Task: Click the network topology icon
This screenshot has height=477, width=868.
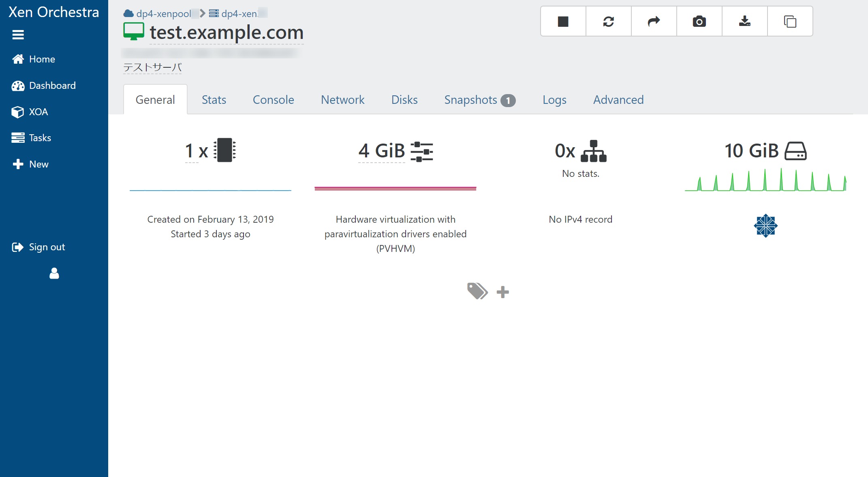Action: point(594,151)
